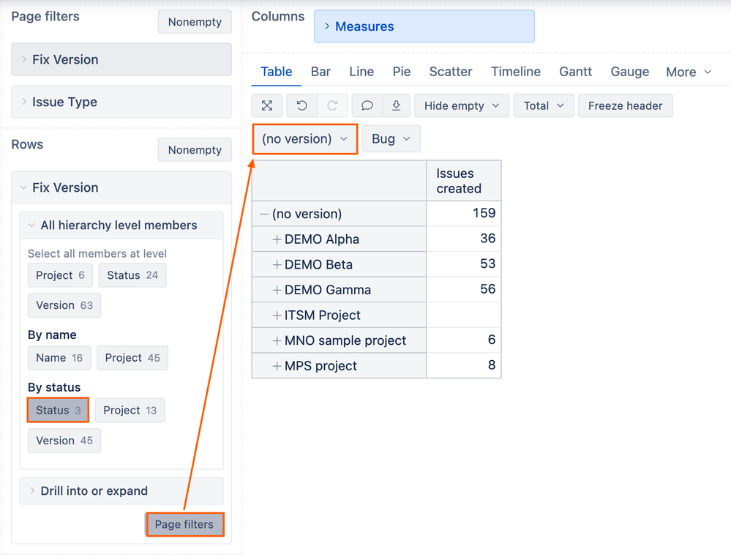Switch to the Gantt tab
731x560 pixels.
[x=576, y=72]
